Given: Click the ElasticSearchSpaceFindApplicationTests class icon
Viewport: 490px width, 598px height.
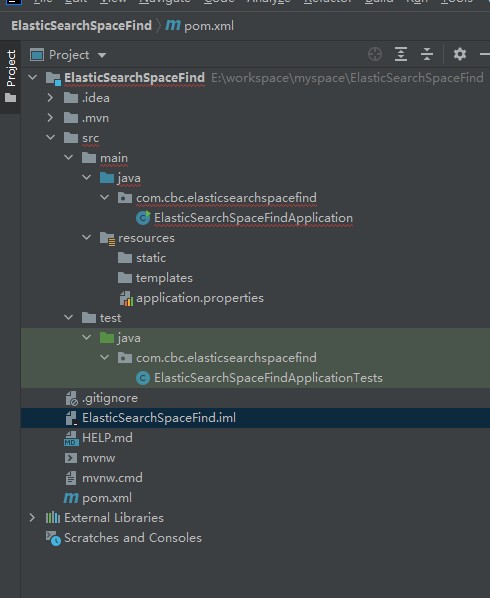Looking at the screenshot, I should 143,378.
